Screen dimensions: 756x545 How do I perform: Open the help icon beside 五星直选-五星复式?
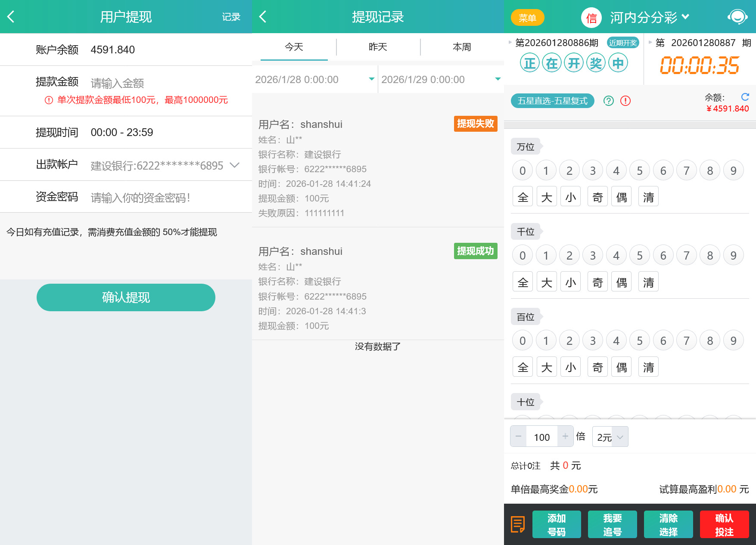point(608,101)
